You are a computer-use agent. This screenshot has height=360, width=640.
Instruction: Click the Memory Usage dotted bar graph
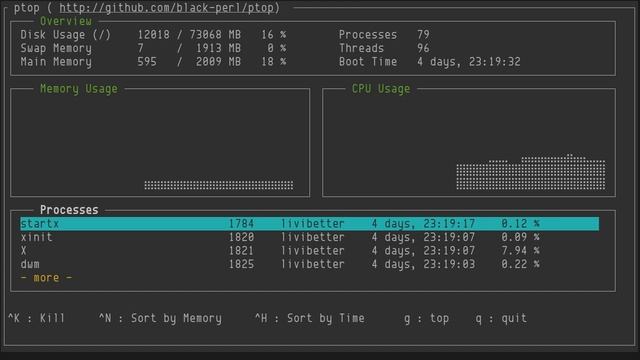(x=218, y=185)
